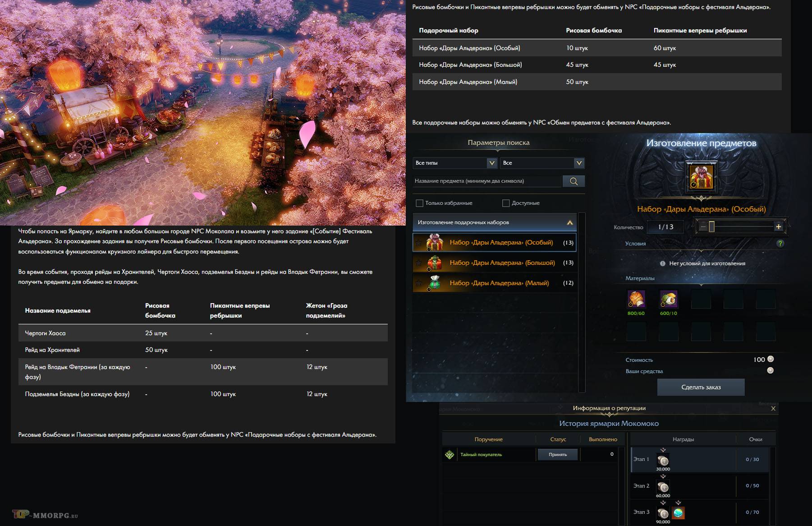812x526 pixels.
Task: Close the reputation information window
Action: [x=773, y=408]
